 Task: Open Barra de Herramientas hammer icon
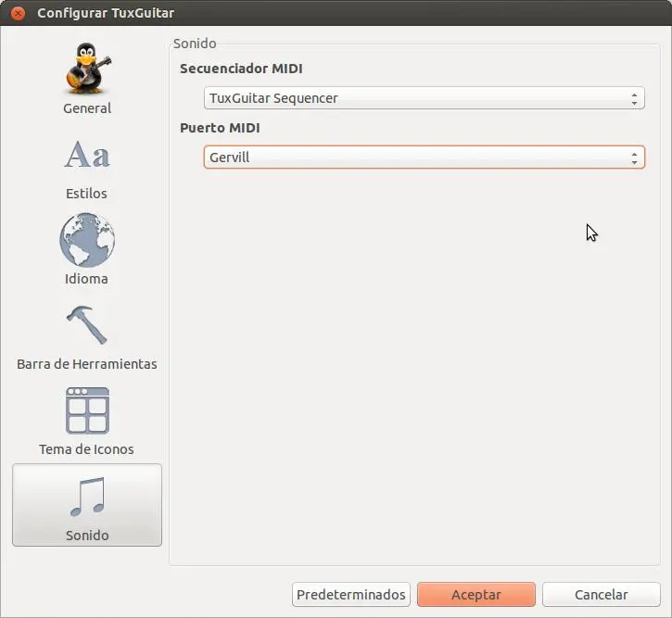(x=87, y=325)
